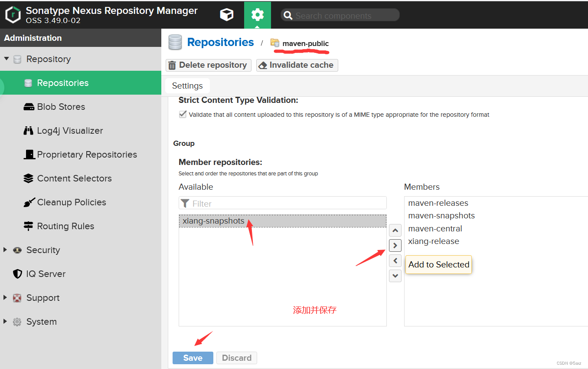Click the IQ Server shield icon
This screenshot has width=588, height=369.
(x=17, y=274)
